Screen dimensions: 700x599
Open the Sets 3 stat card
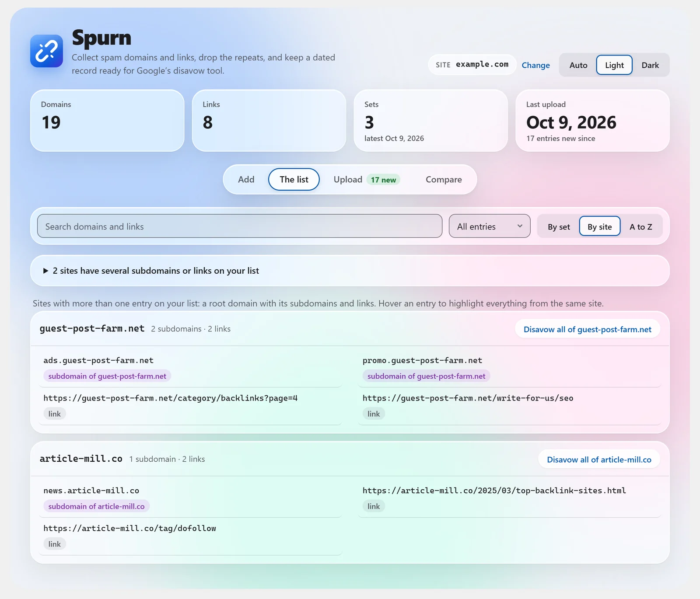click(430, 121)
